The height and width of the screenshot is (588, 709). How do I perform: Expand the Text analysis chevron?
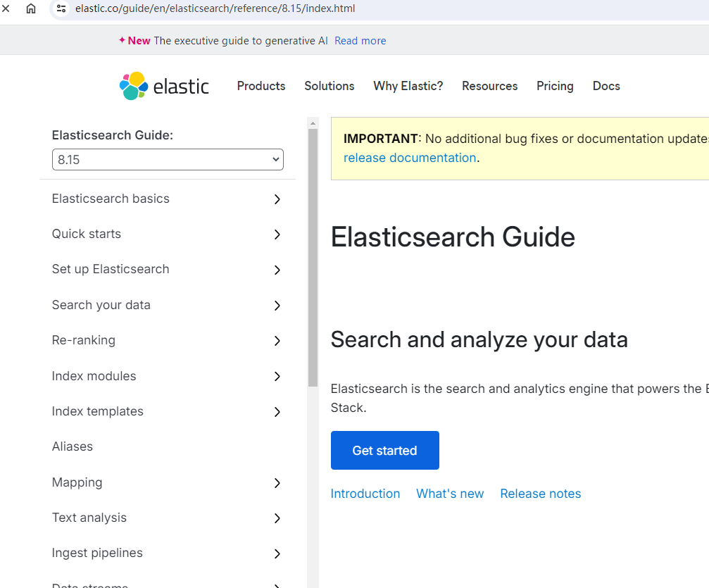(x=277, y=518)
